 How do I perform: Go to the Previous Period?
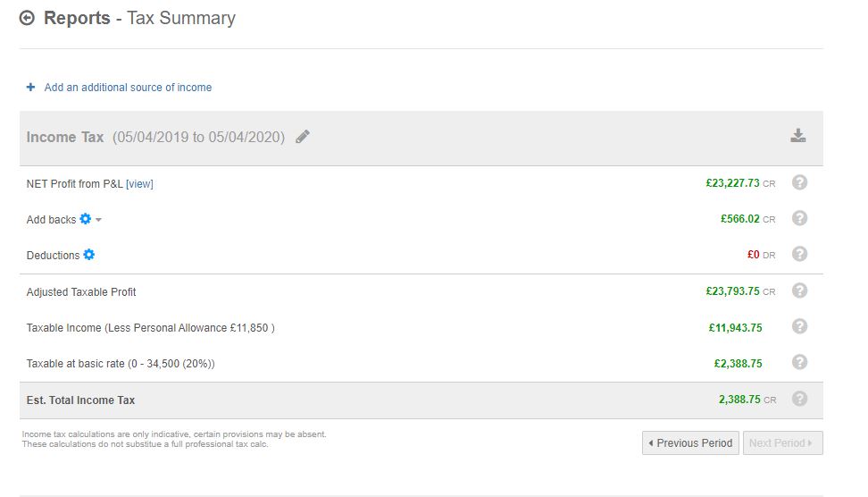pyautogui.click(x=690, y=443)
